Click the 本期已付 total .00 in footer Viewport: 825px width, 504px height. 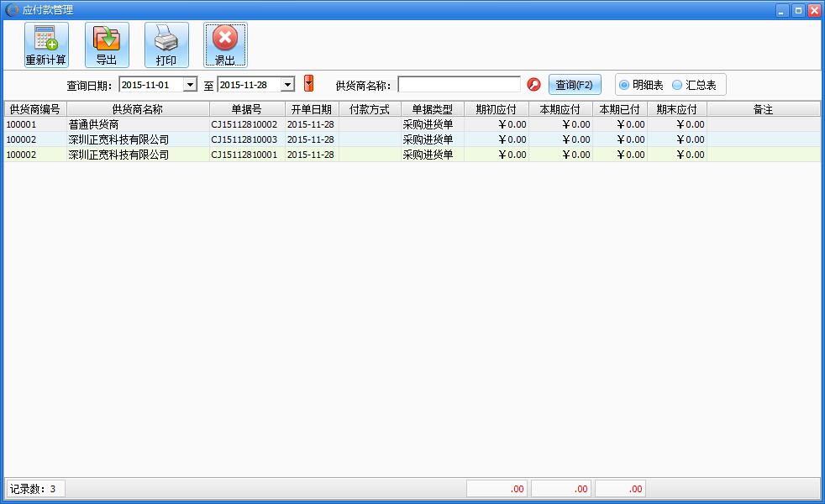620,489
